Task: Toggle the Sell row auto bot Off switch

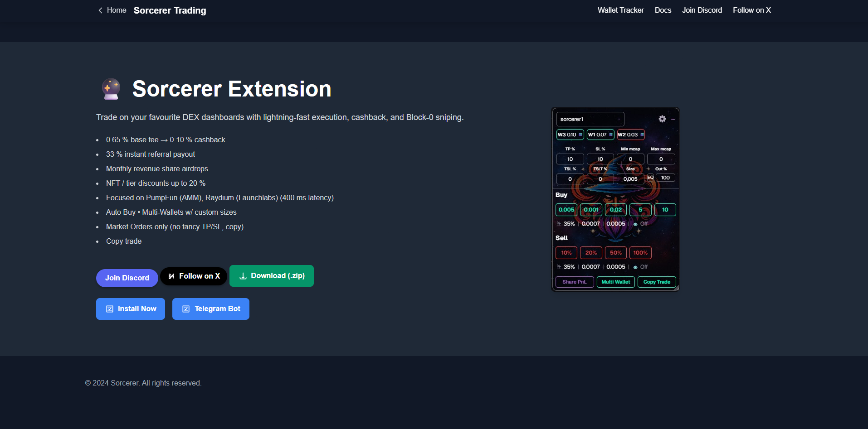Action: (641, 267)
